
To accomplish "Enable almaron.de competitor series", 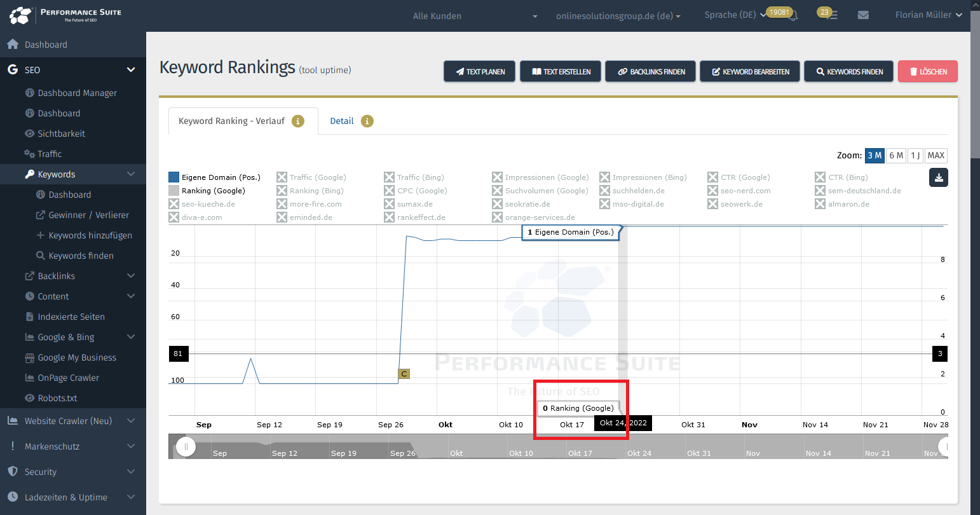I will (x=842, y=204).
